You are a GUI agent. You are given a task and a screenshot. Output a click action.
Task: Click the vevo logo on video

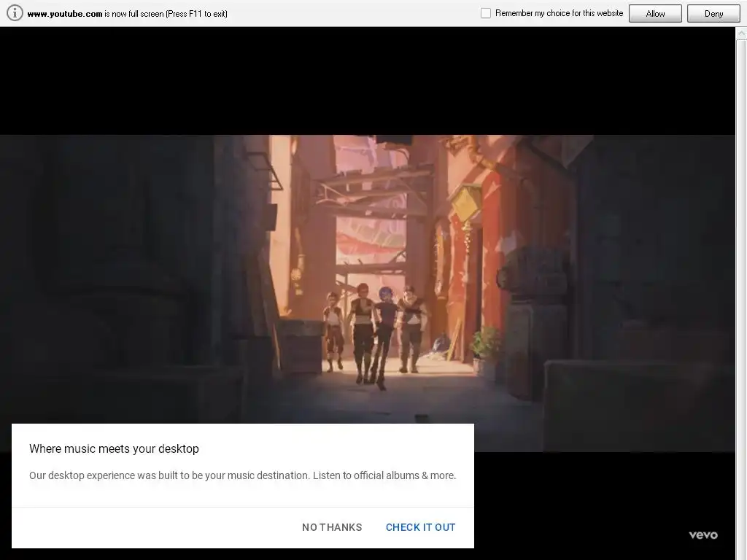[x=703, y=534]
